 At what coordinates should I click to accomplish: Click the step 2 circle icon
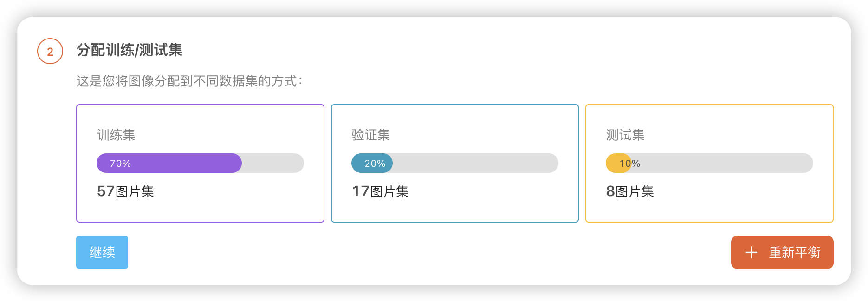point(50,51)
